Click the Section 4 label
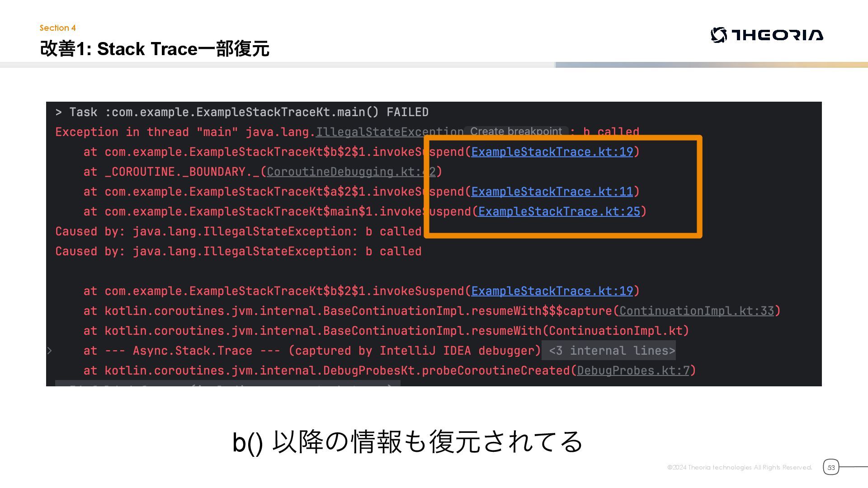This screenshot has width=868, height=488. click(x=57, y=28)
